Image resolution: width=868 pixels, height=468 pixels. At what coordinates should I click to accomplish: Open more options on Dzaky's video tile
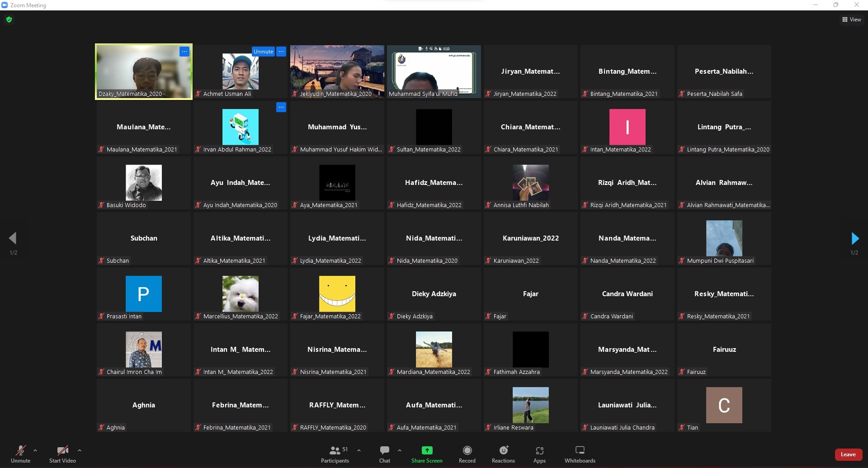coord(184,52)
